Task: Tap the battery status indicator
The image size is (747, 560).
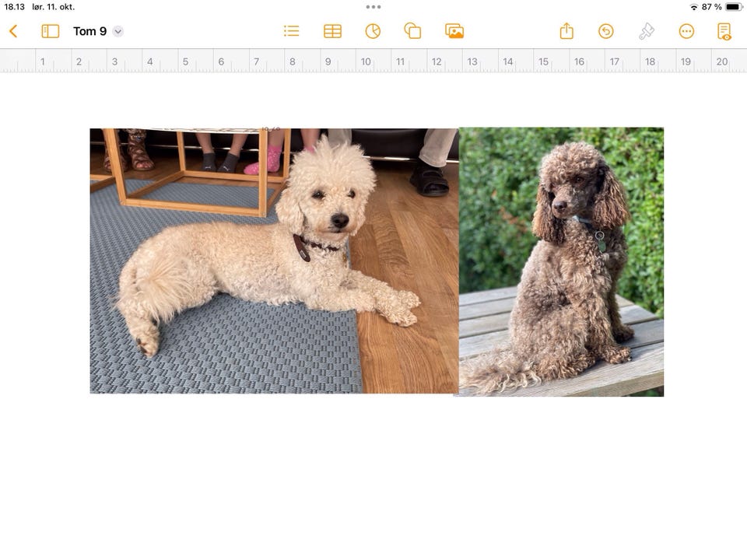Action: coord(734,7)
